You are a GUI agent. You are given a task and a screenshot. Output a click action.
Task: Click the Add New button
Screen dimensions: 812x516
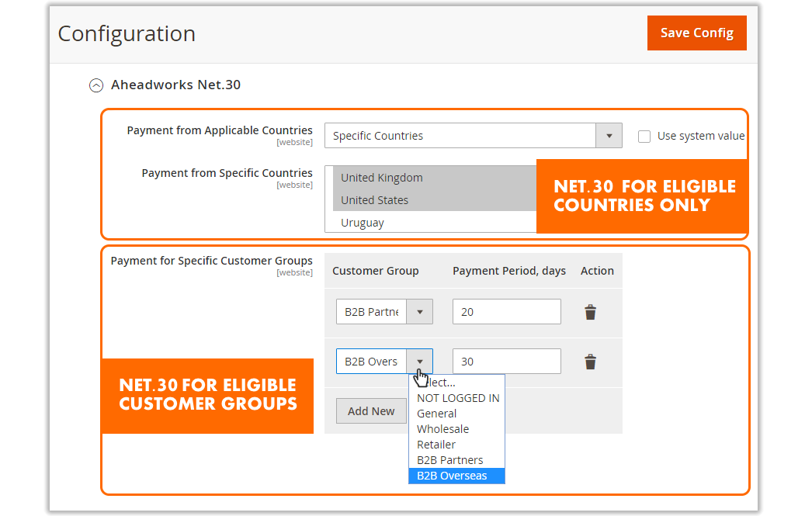[371, 411]
